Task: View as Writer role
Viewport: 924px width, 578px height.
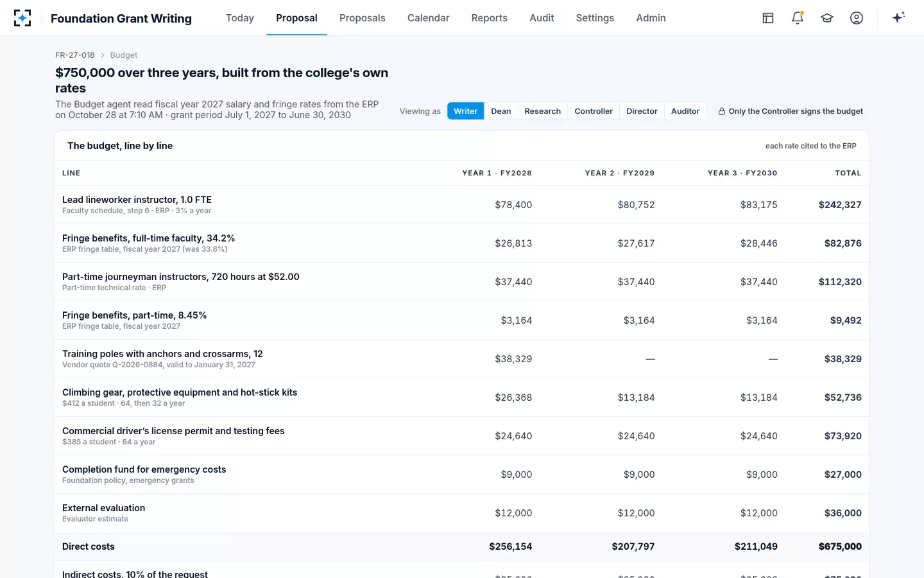Action: pos(465,111)
